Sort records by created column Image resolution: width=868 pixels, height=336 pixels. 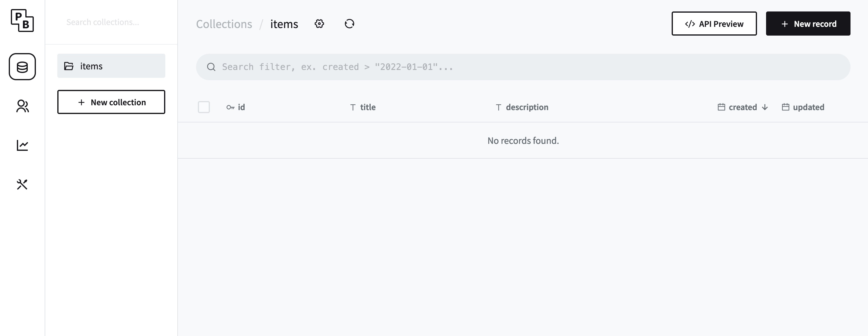(x=742, y=107)
